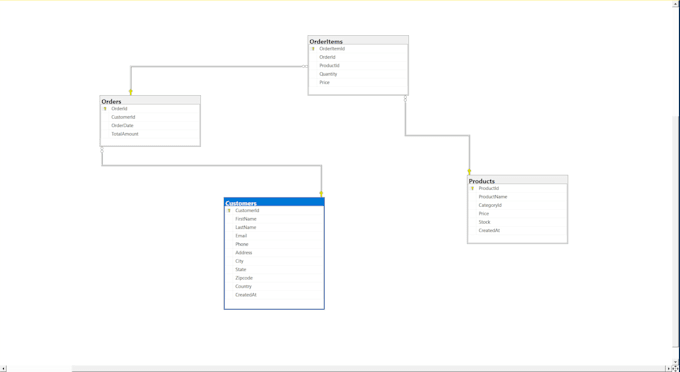Select the FirstName column row
The height and width of the screenshot is (372, 680).
(274, 219)
